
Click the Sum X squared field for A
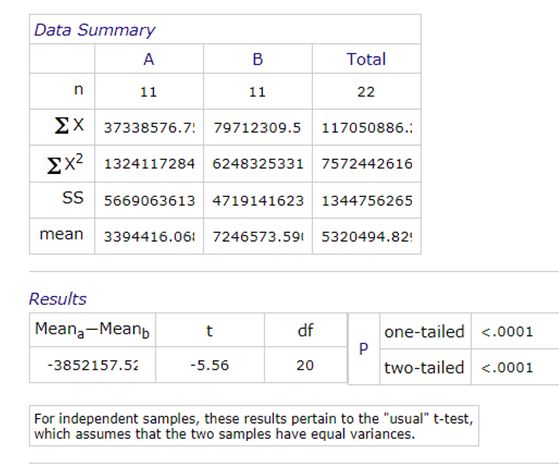(149, 164)
